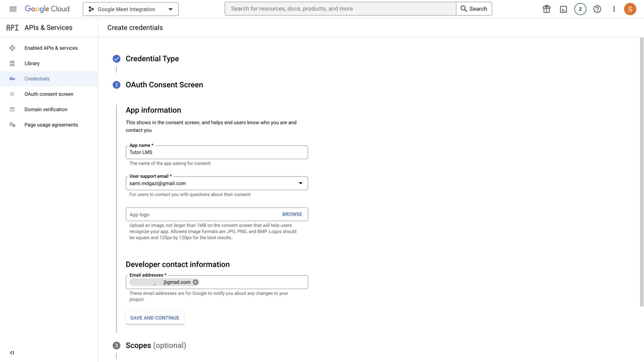Select the Credentials key icon in sidebar
Screen dimensions: 644x362
point(12,78)
